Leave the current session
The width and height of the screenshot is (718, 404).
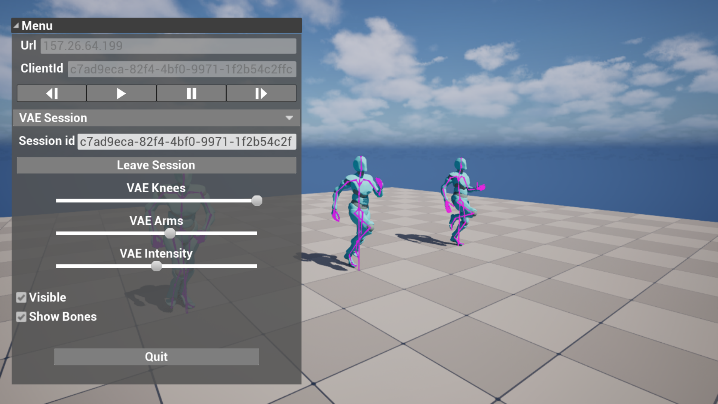pyautogui.click(x=156, y=165)
